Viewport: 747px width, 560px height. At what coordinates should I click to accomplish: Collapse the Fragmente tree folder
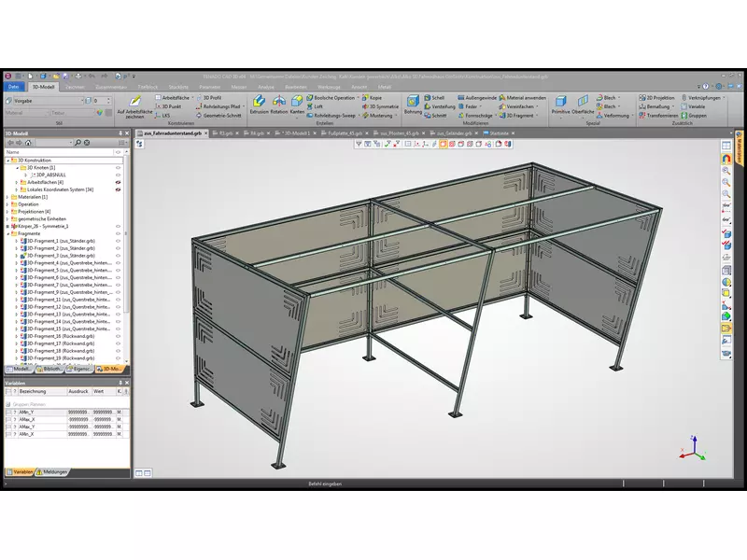coord(8,233)
